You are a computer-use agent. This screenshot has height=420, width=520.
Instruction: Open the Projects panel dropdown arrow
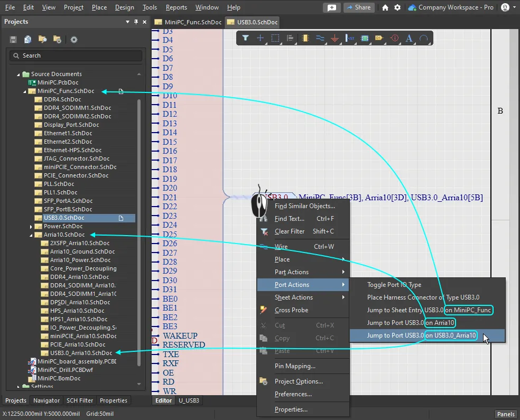[x=128, y=22]
